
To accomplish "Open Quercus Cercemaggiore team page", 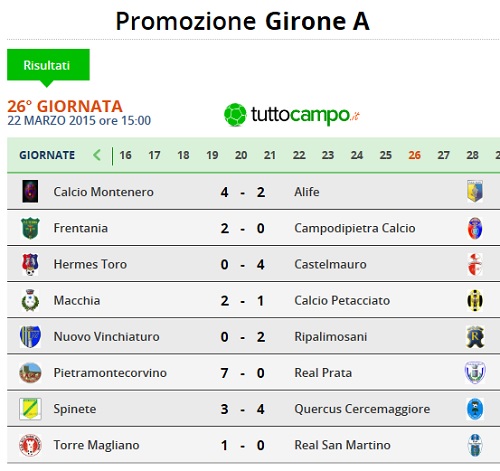I will pos(362,409).
